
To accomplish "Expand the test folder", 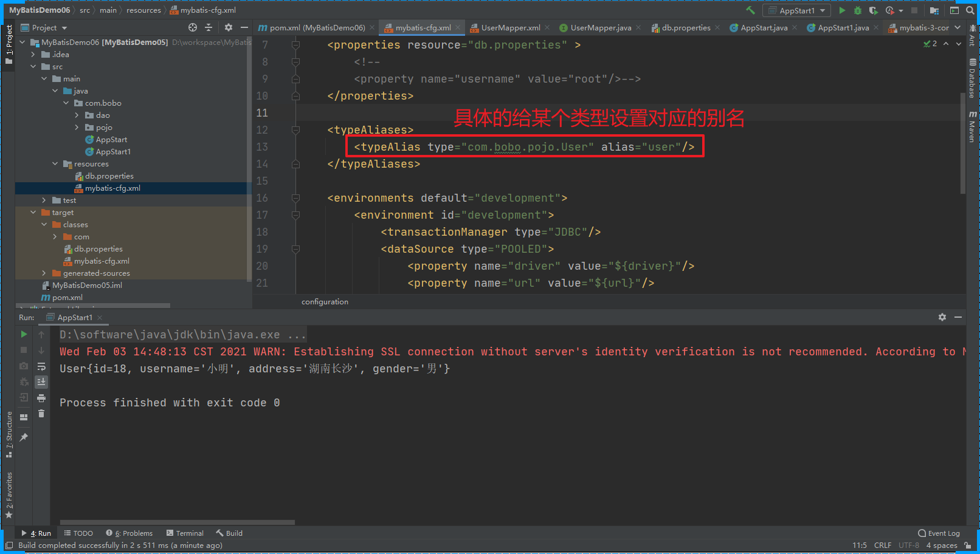I will tap(44, 200).
